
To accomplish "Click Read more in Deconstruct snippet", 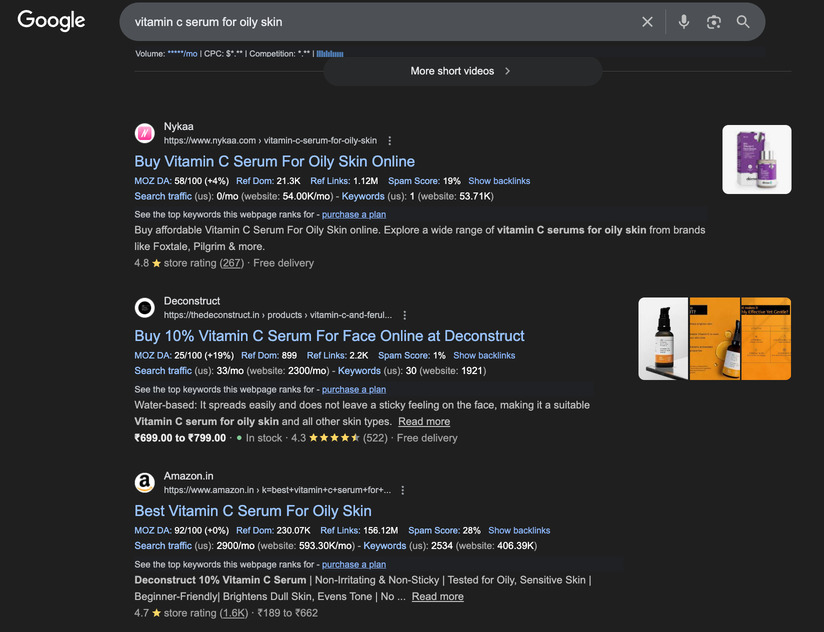I will pyautogui.click(x=424, y=421).
